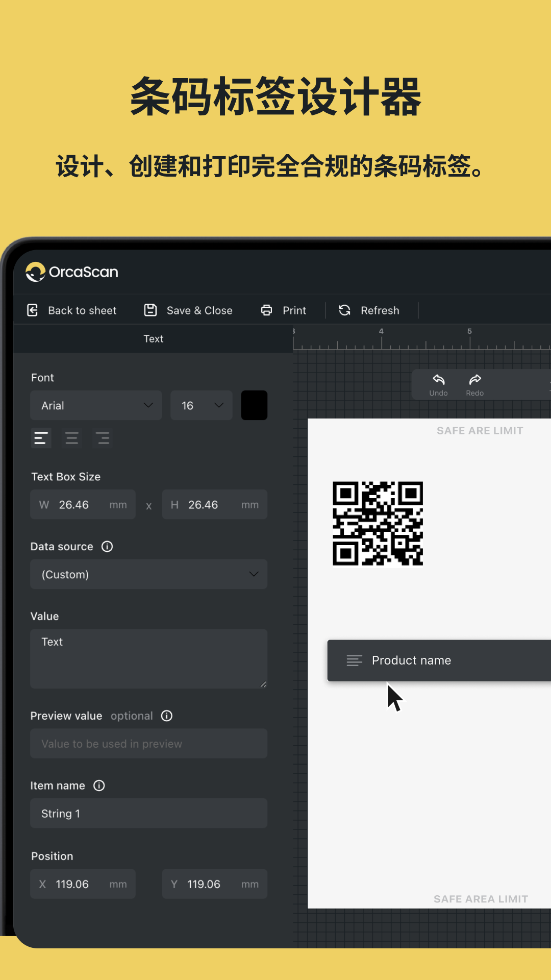Align text center

pos(72,438)
